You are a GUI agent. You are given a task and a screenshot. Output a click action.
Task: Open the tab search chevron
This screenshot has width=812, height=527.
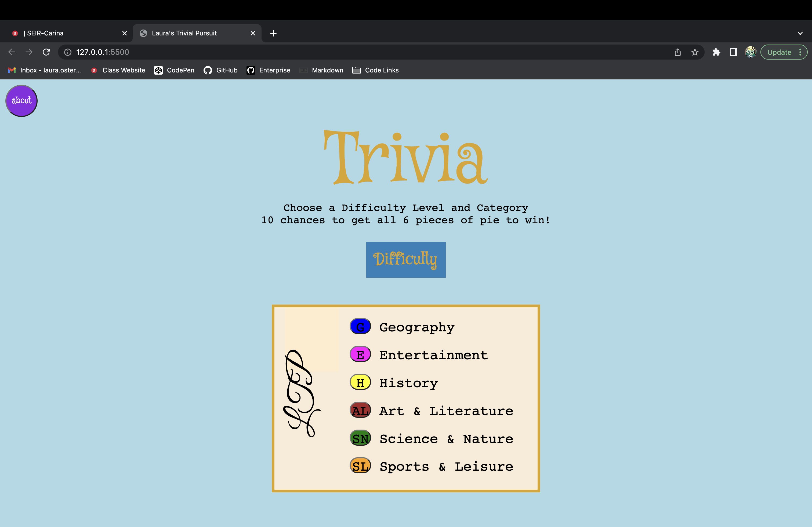[800, 33]
